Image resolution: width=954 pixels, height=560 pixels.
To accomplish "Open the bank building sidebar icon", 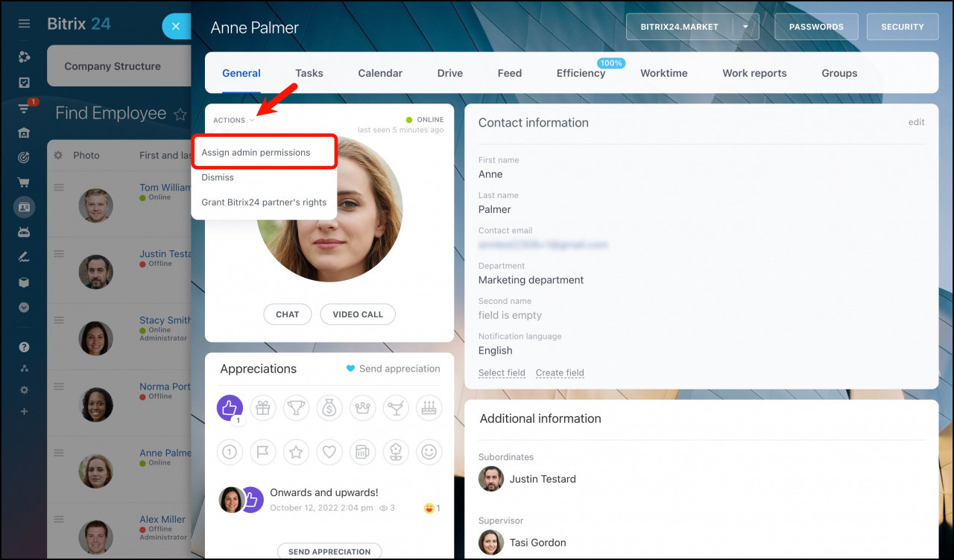I will pyautogui.click(x=24, y=133).
